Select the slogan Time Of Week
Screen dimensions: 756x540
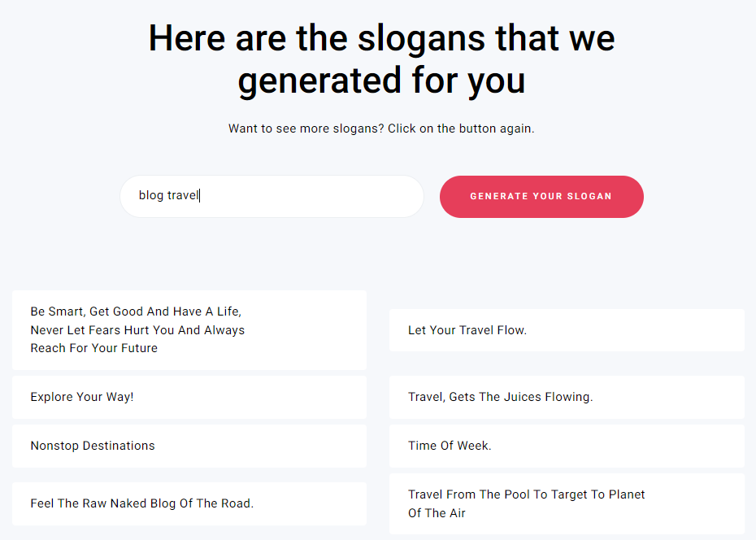[x=567, y=446]
